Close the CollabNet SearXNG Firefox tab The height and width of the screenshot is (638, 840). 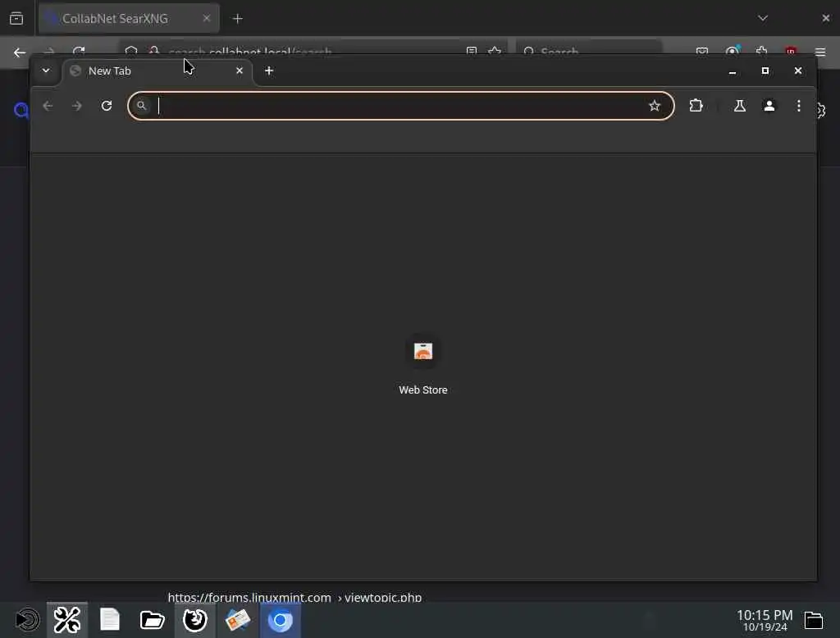(x=207, y=18)
